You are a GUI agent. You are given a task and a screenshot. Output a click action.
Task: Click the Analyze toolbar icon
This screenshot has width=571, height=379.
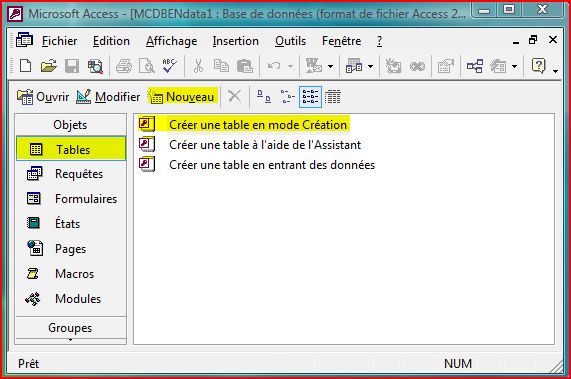click(x=354, y=66)
